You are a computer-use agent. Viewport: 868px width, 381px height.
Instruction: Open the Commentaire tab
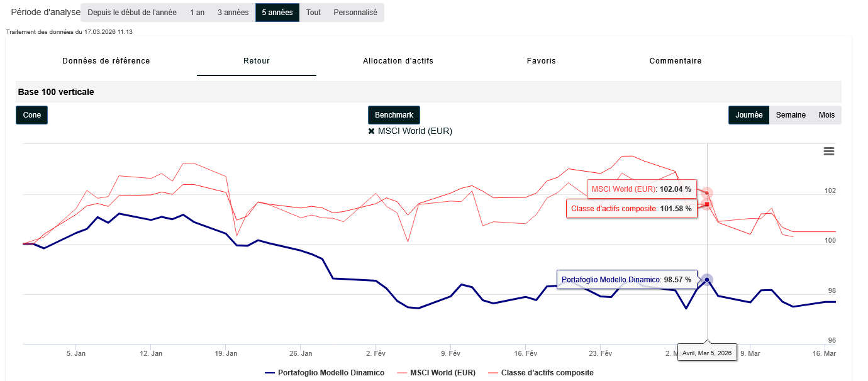[x=676, y=61]
